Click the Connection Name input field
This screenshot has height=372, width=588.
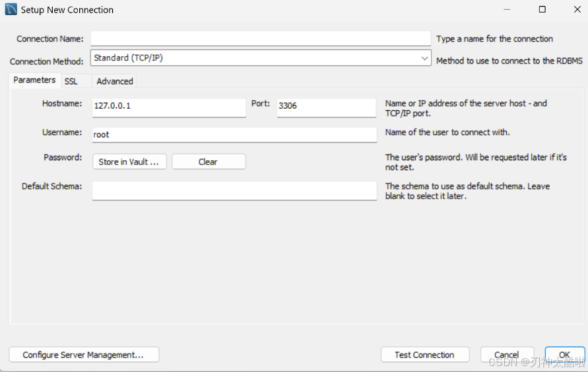click(x=261, y=39)
